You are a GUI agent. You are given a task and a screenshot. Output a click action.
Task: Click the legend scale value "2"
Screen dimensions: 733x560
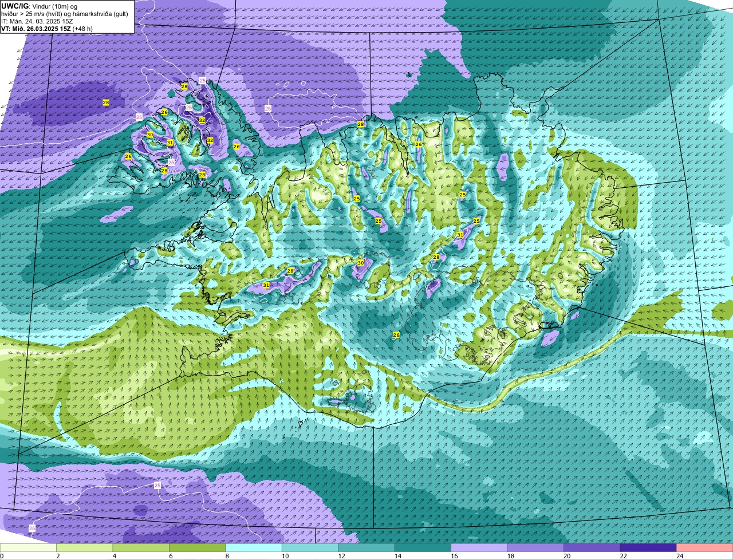[57, 556]
